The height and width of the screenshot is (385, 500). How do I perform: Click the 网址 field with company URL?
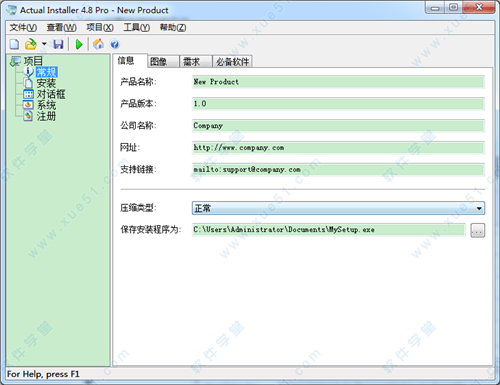tap(338, 148)
